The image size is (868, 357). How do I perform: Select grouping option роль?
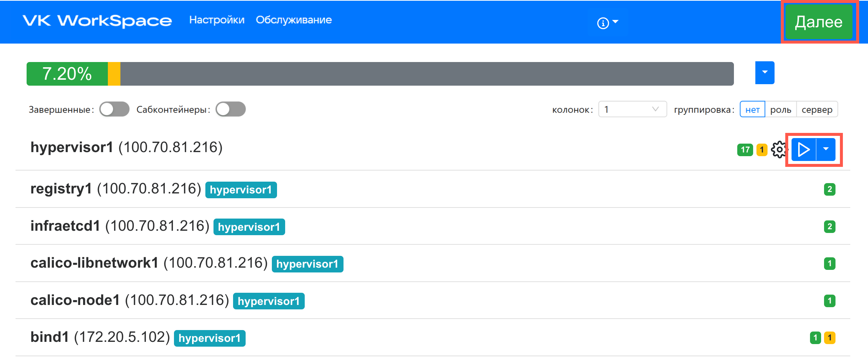(780, 109)
